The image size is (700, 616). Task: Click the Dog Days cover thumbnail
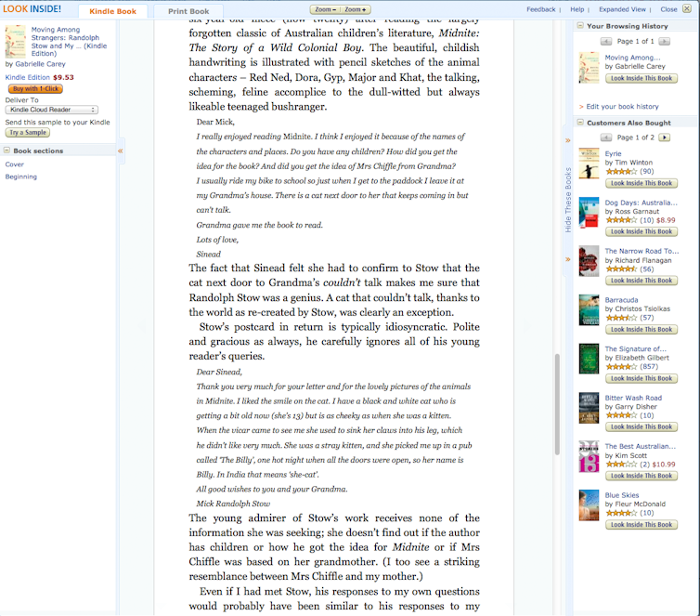pyautogui.click(x=589, y=213)
